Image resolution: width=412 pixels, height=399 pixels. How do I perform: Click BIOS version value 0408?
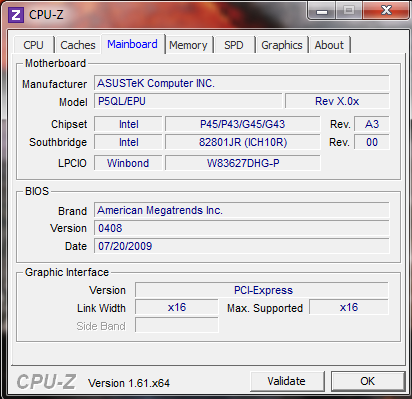242,228
